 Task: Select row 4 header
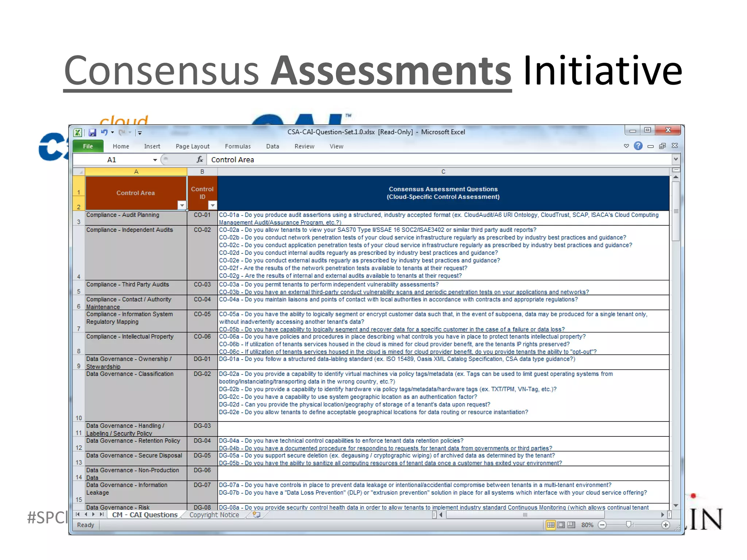pos(79,253)
